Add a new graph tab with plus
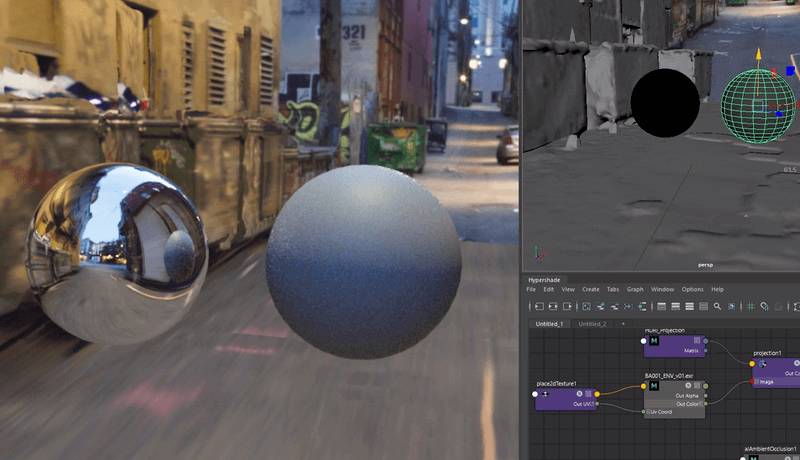The width and height of the screenshot is (800, 460). [623, 324]
